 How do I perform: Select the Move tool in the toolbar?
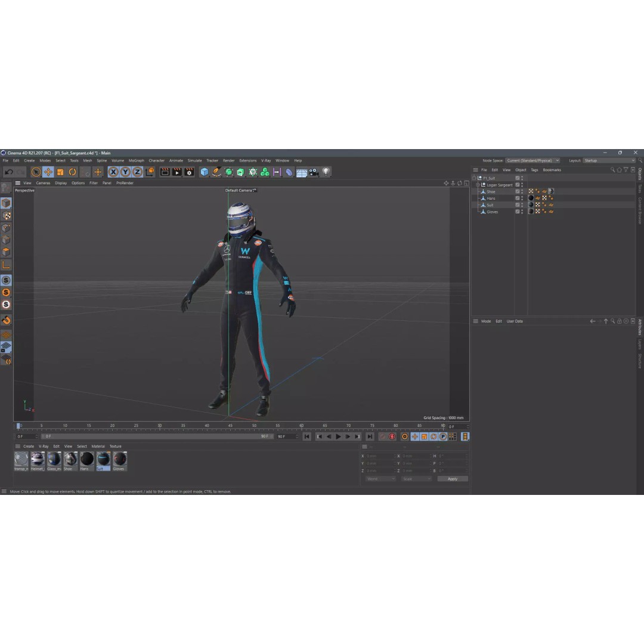point(49,172)
